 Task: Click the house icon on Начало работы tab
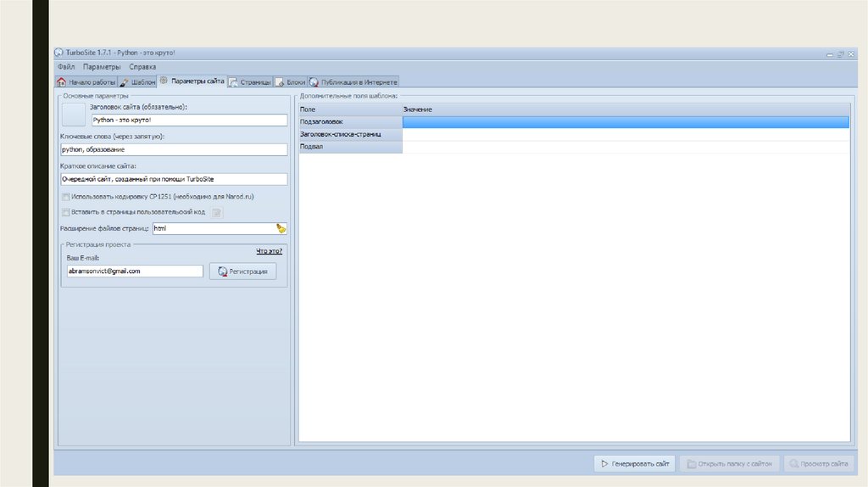(61, 82)
